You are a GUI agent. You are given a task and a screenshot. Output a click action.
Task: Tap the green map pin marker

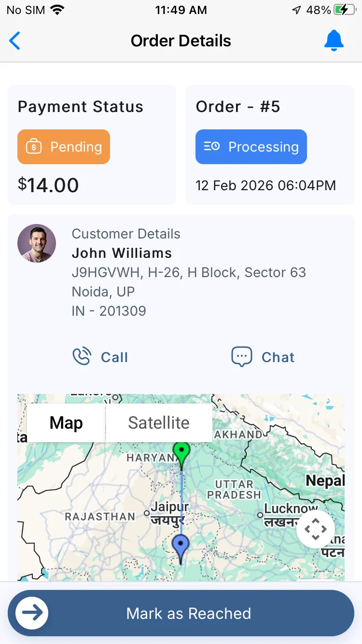181,454
